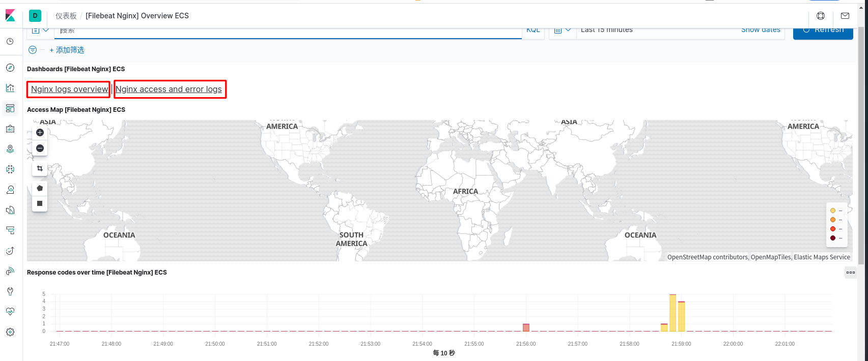Click Show dates link
868x361 pixels.
[761, 30]
